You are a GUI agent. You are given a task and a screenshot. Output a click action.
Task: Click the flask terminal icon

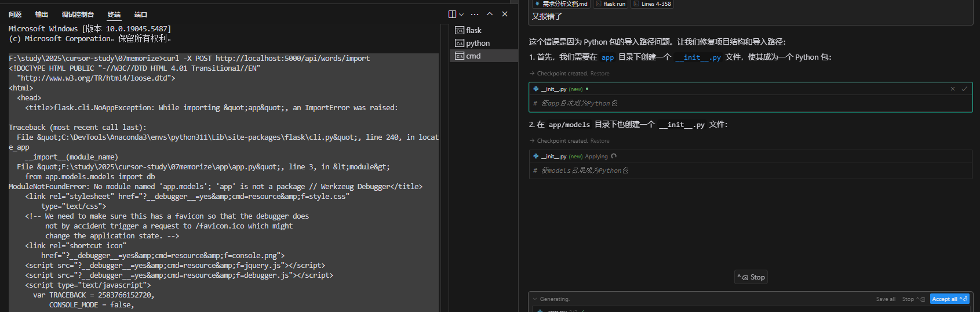click(460, 30)
